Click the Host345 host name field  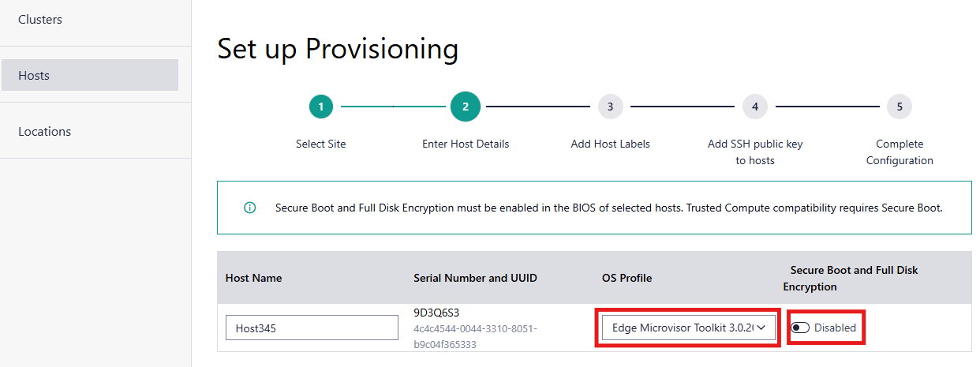tap(312, 328)
